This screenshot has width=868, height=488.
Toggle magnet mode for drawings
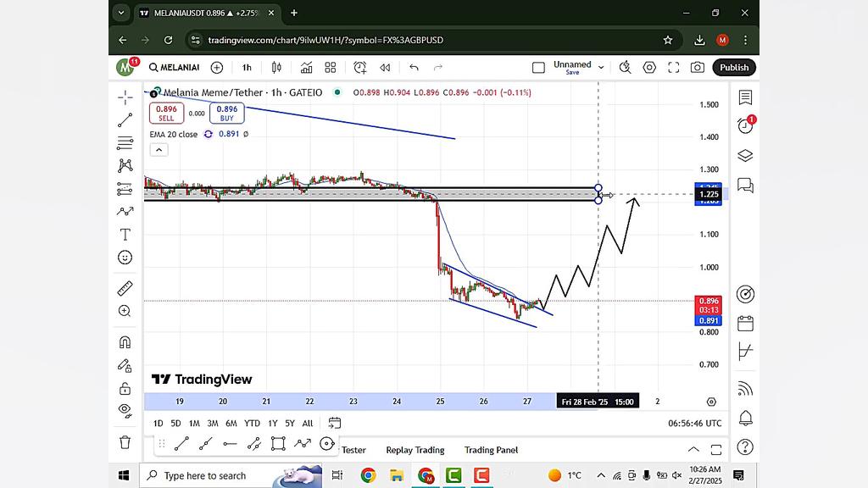(125, 342)
